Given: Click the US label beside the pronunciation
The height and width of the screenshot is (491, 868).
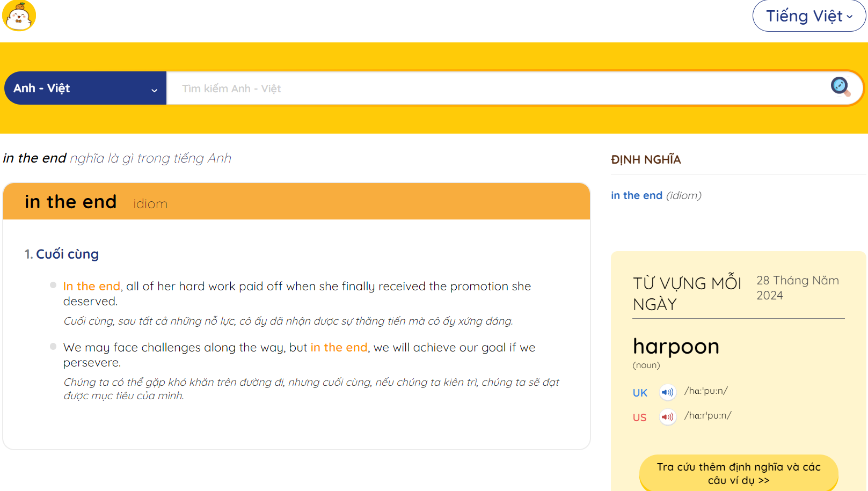Looking at the screenshot, I should pyautogui.click(x=639, y=417).
